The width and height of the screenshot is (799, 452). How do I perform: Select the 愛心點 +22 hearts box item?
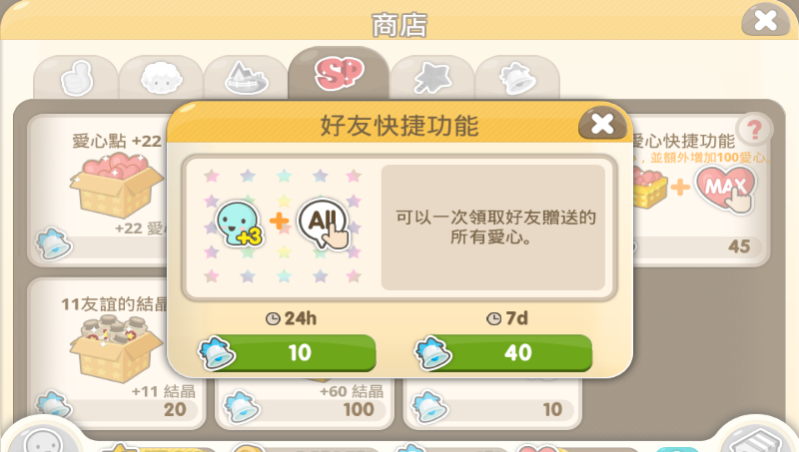(x=98, y=190)
